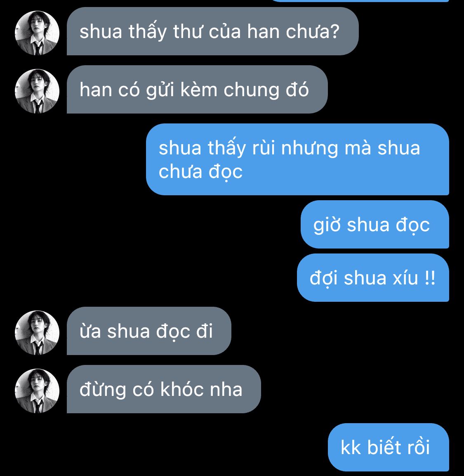Tap the gray bubble "han có gửi kèm chung đó"
Image resolution: width=464 pixels, height=476 pixels.
point(197,90)
